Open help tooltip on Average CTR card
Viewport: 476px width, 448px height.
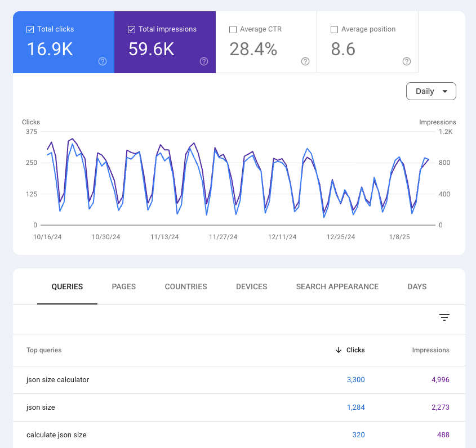point(305,62)
